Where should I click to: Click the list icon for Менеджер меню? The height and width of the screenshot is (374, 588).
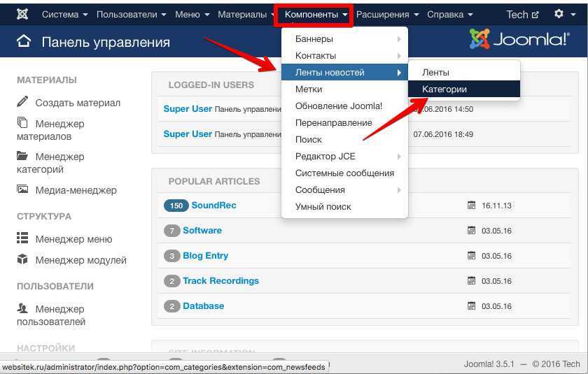(x=23, y=238)
